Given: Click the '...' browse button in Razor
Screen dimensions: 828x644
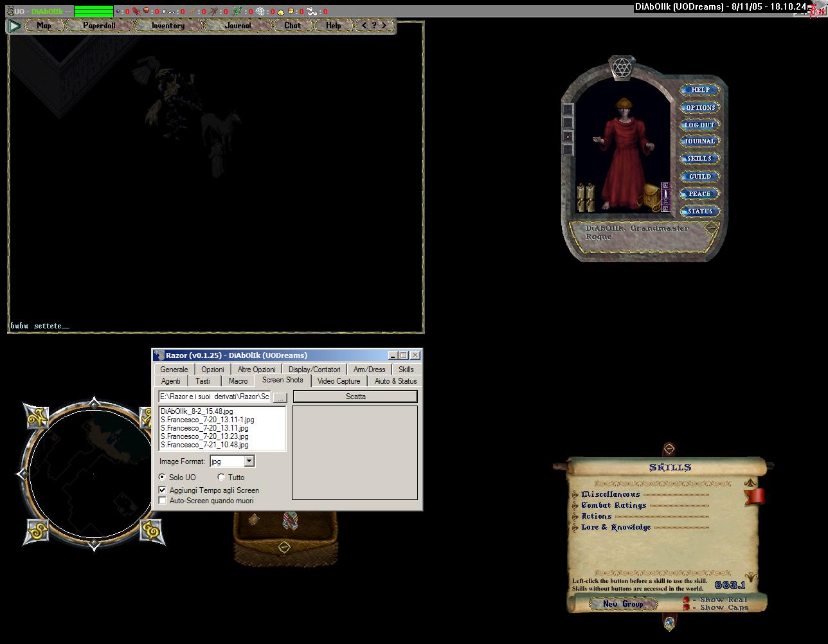Looking at the screenshot, I should 280,398.
